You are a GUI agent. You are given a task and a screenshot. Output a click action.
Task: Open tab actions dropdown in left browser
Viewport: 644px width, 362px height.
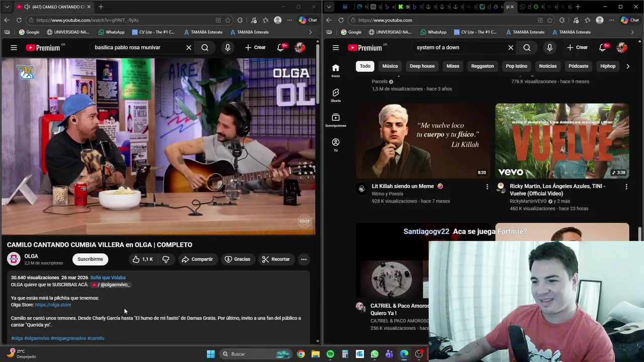(7, 7)
